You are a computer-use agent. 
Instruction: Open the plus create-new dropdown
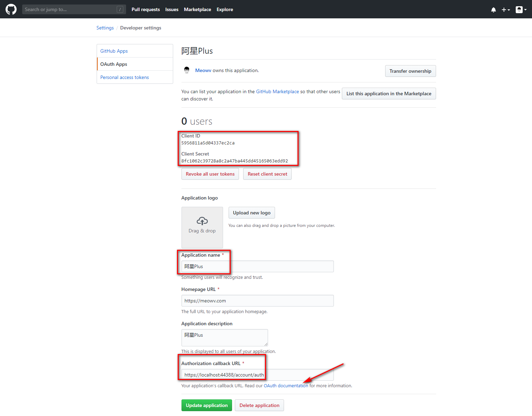tap(506, 10)
